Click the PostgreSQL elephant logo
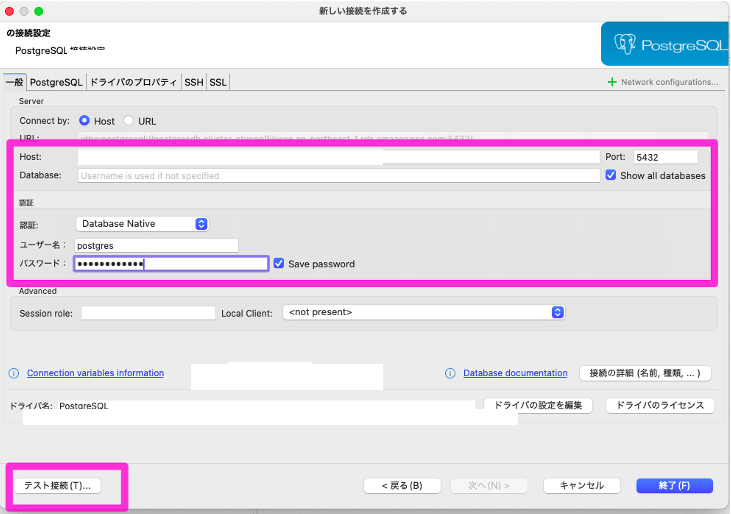Screen dimensions: 731x514 (625, 44)
